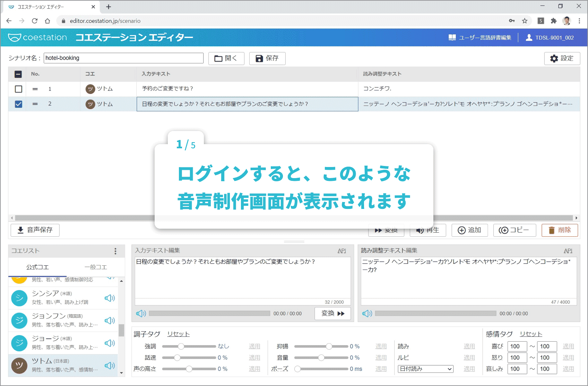Select ジョージ voice in list

pos(63,343)
